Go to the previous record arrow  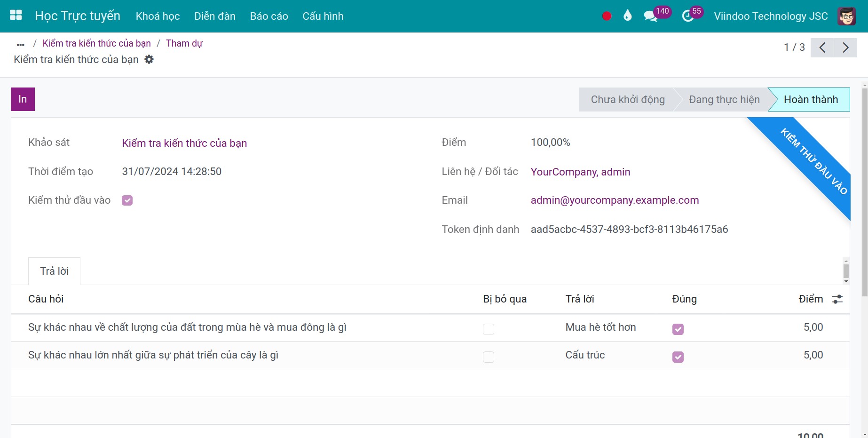tap(822, 48)
